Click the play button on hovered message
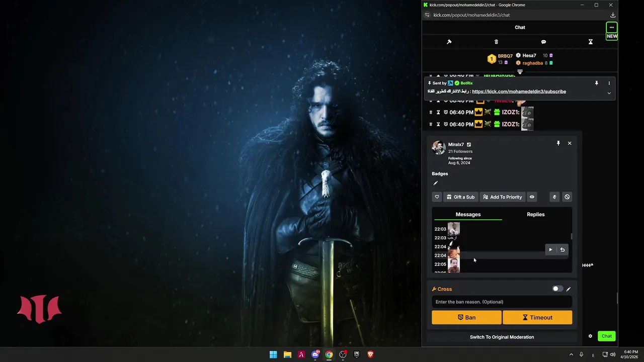This screenshot has width=644, height=362. click(550, 250)
